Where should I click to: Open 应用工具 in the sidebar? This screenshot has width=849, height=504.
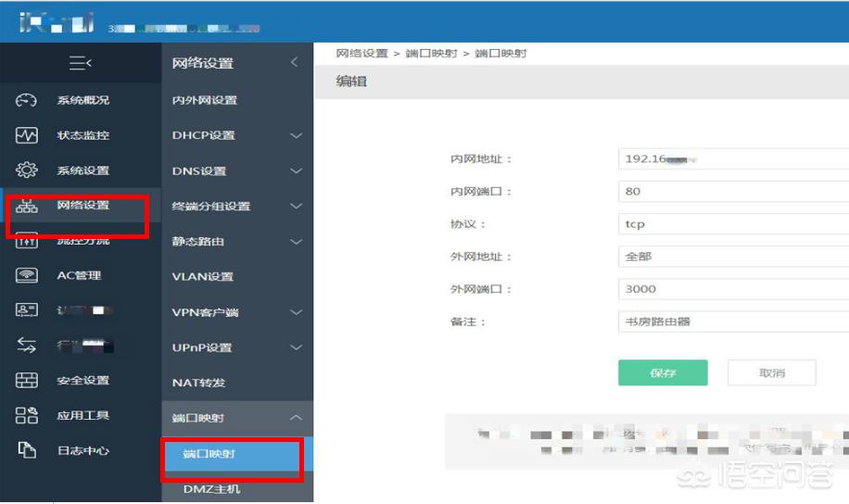tap(83, 415)
